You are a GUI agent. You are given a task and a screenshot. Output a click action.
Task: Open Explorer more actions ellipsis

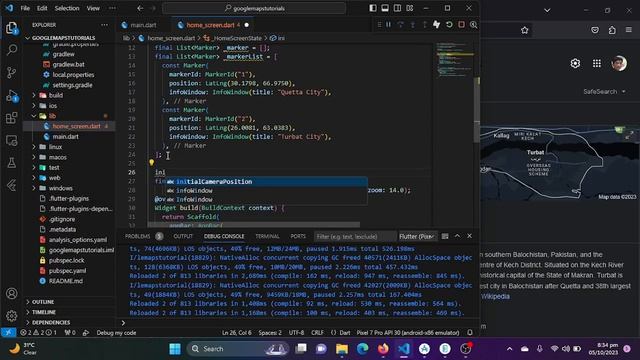coord(104,25)
